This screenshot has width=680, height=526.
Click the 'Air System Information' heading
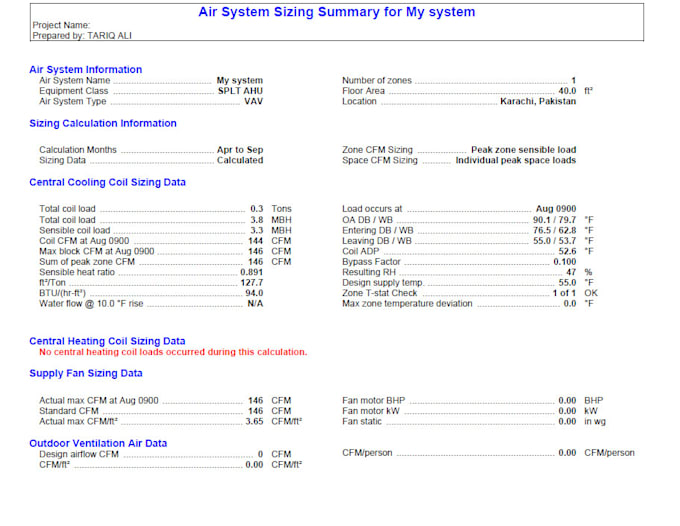pos(85,69)
